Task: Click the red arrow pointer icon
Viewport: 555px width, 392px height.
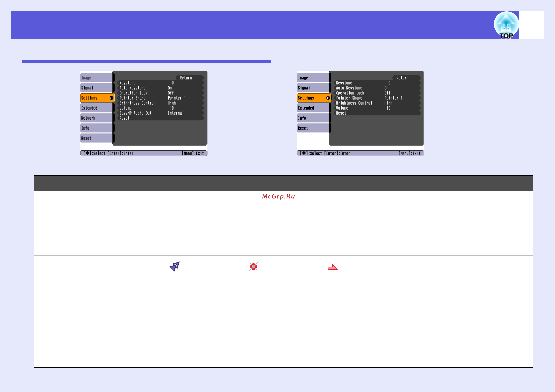Action: pyautogui.click(x=332, y=267)
